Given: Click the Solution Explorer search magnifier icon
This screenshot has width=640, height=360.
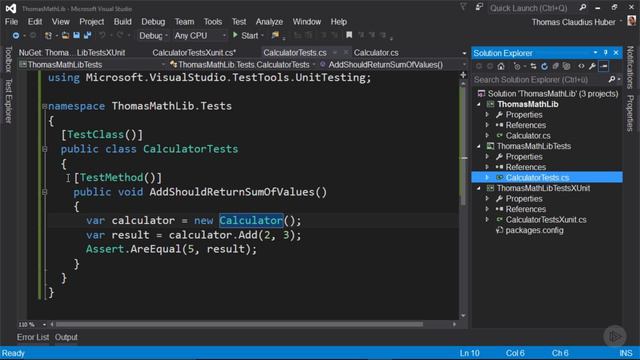Looking at the screenshot, I should 611,80.
